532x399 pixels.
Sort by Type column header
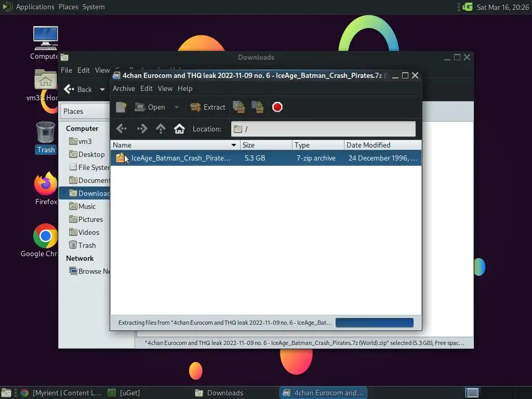pos(318,145)
